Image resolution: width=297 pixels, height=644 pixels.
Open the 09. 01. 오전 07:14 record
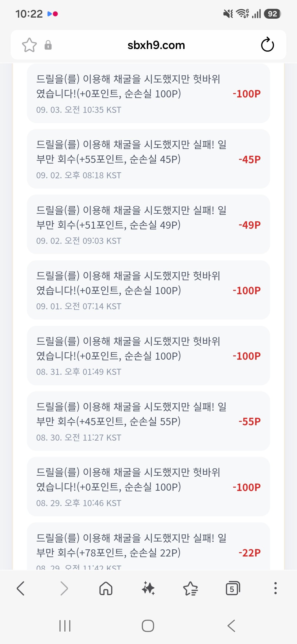click(x=148, y=290)
